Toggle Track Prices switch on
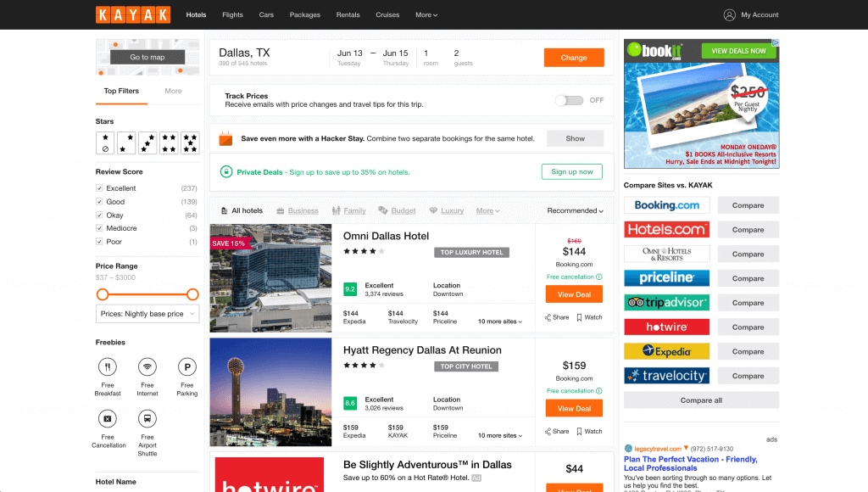This screenshot has height=492, width=868. (569, 100)
